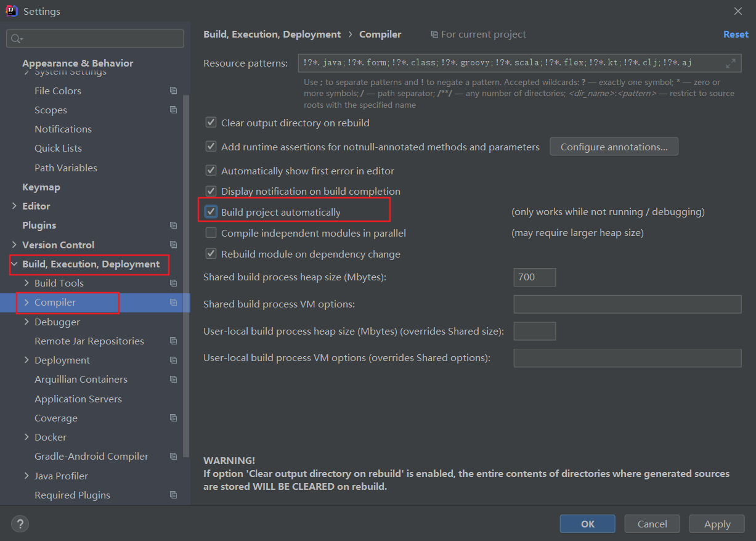Viewport: 756px width, 541px height.
Task: Click the search magnifier icon in settings
Action: [16, 39]
